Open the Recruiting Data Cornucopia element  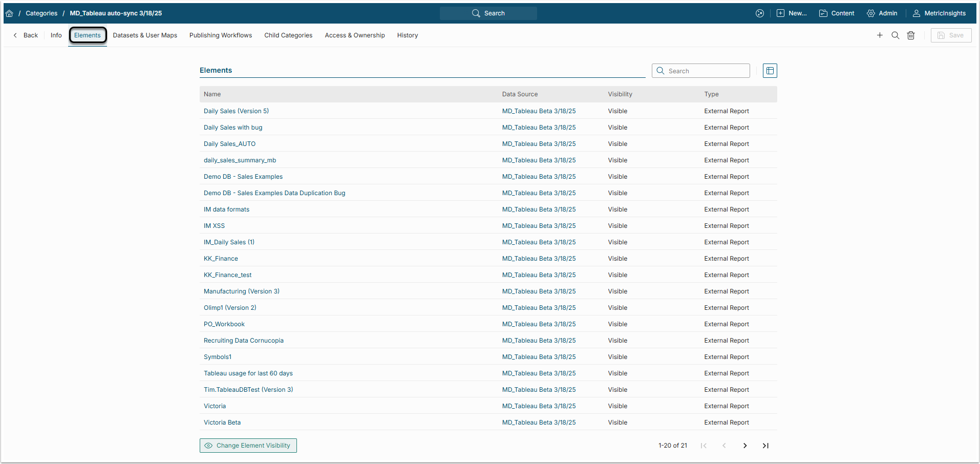tap(244, 341)
